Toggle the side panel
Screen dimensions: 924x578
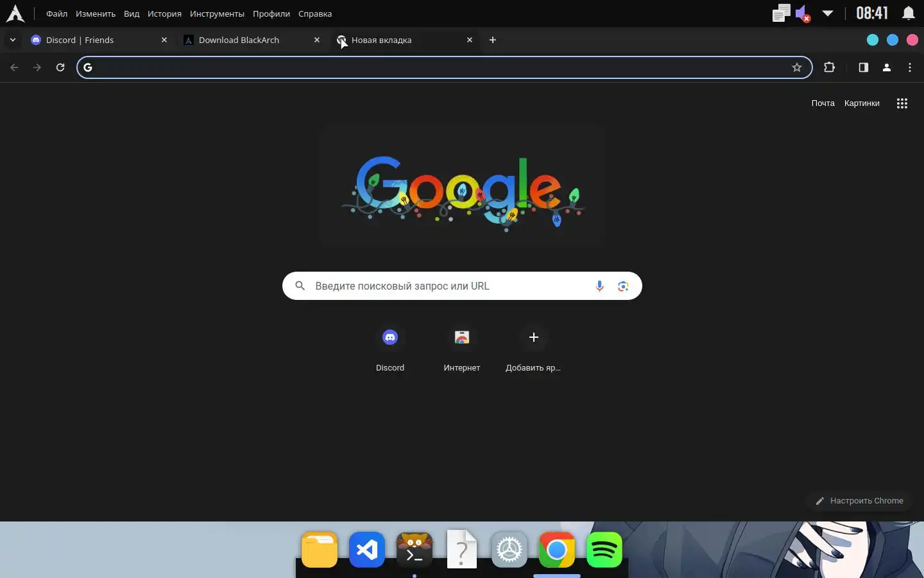pos(864,67)
